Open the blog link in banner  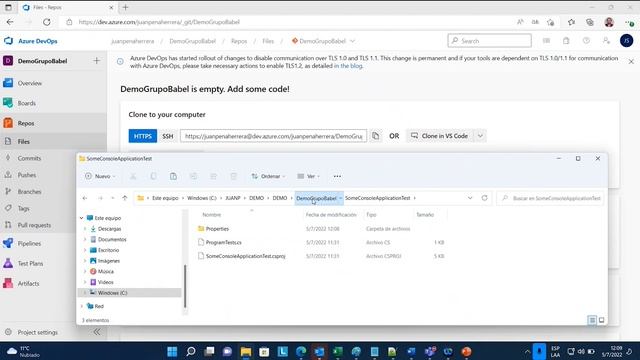pyautogui.click(x=348, y=66)
